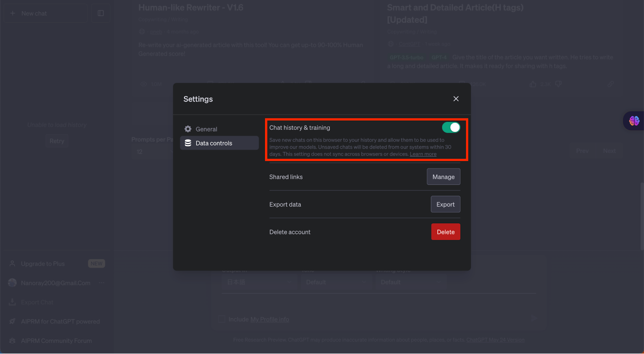644x354 pixels.
Task: Click the GPT-3.5-turbo tag
Action: 407,58
